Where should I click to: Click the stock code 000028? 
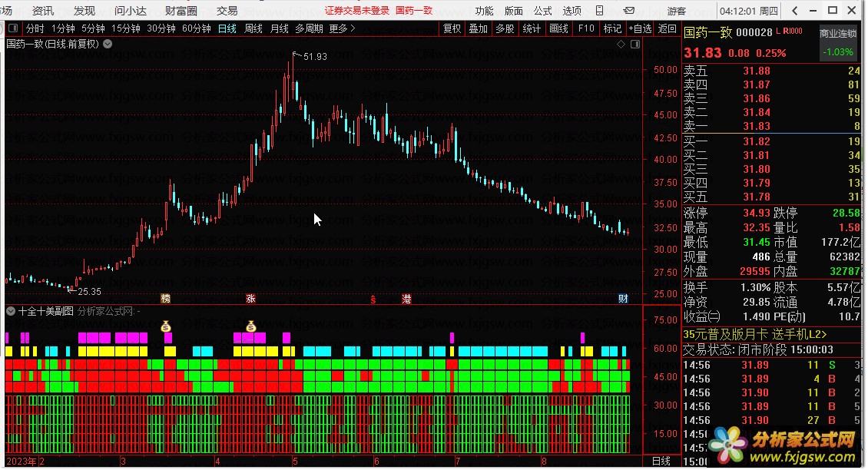754,32
